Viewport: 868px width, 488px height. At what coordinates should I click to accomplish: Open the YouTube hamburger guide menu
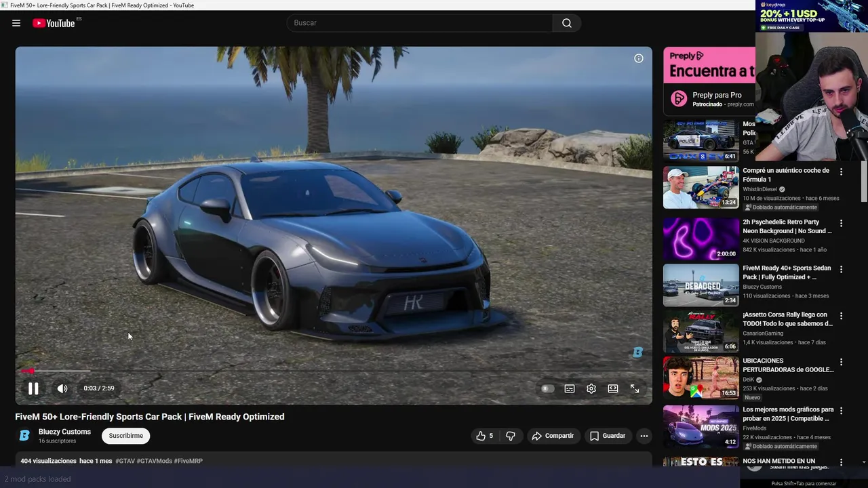pyautogui.click(x=16, y=23)
